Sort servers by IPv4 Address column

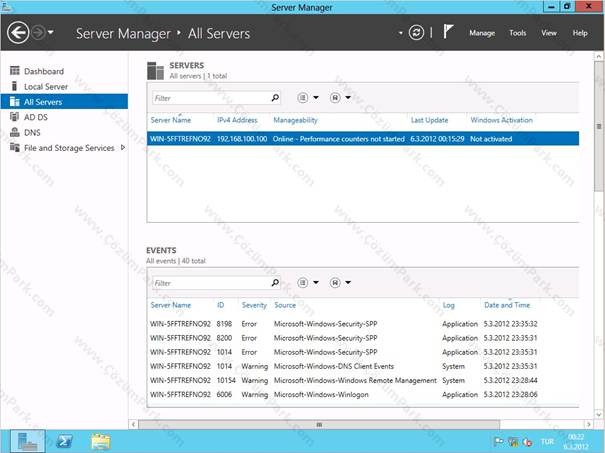tap(237, 120)
